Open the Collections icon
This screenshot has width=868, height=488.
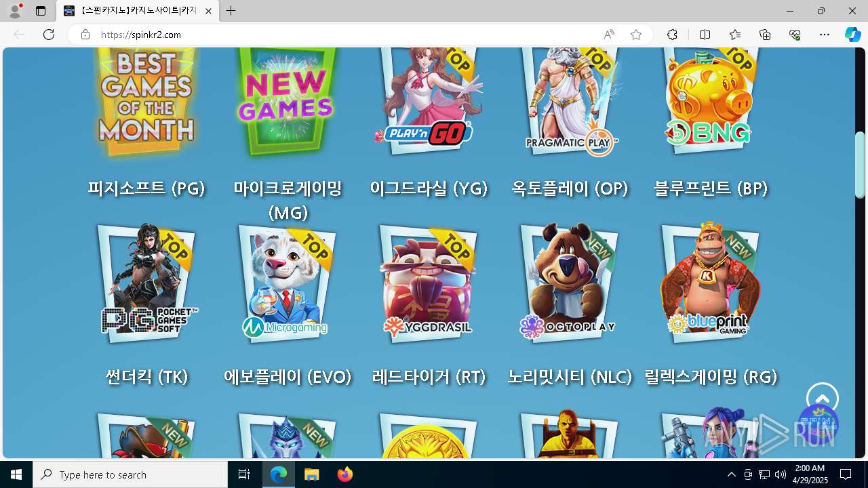click(765, 35)
